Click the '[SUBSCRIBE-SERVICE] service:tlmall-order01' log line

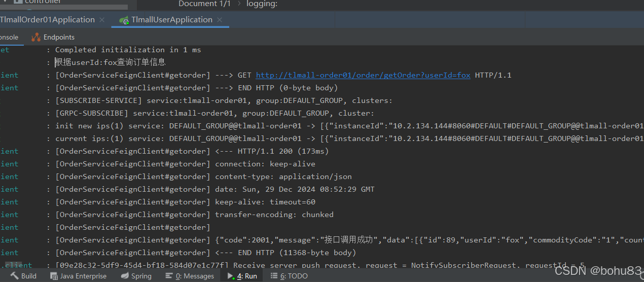(x=224, y=100)
